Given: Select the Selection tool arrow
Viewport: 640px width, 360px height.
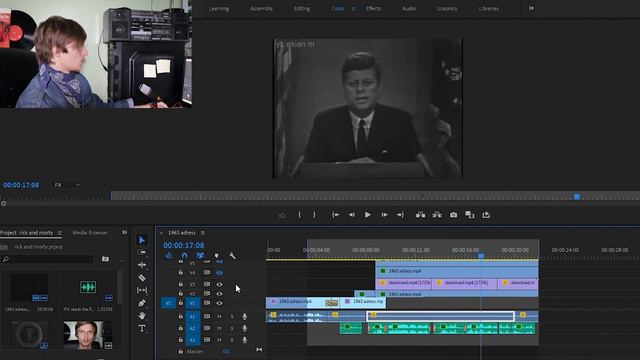Looking at the screenshot, I should click(x=142, y=240).
